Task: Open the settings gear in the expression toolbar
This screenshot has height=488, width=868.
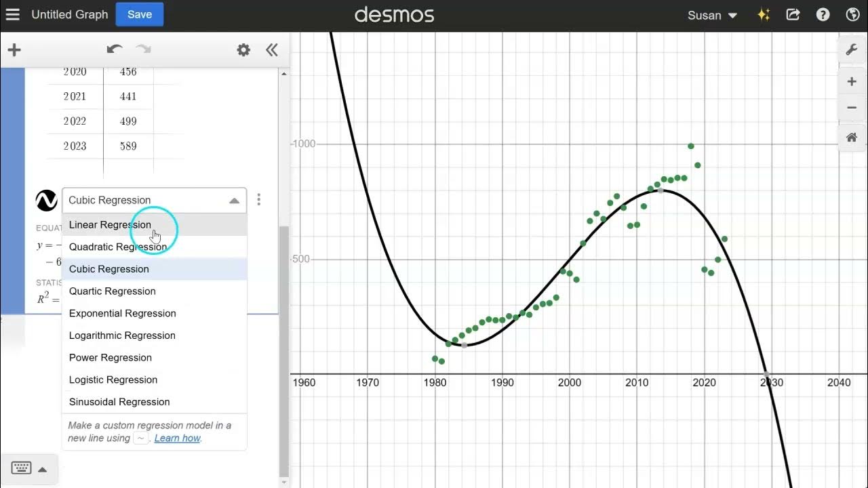Action: tap(243, 49)
